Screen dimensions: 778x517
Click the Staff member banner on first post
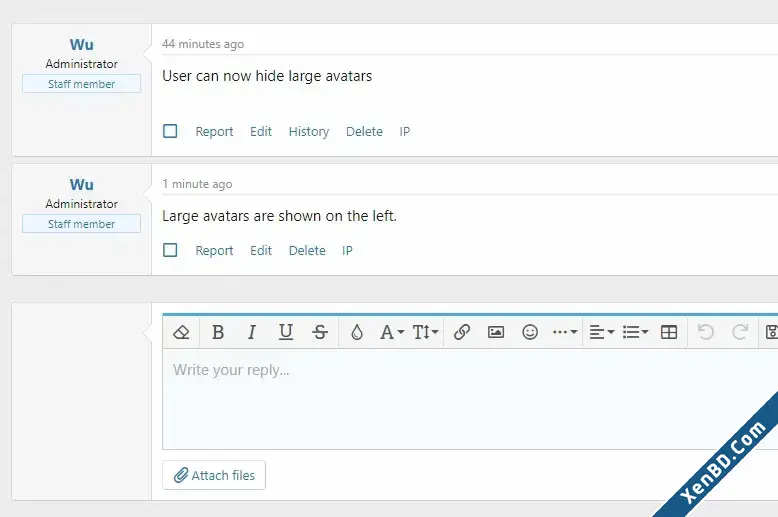pos(81,84)
